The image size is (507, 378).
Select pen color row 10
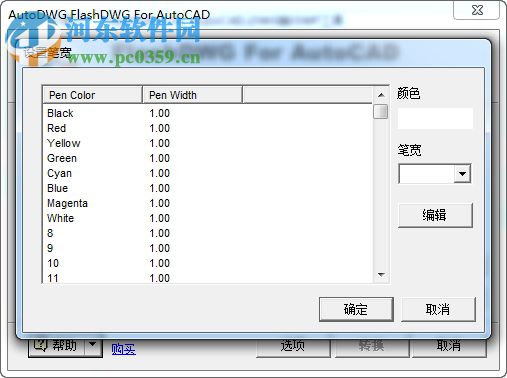(207, 263)
